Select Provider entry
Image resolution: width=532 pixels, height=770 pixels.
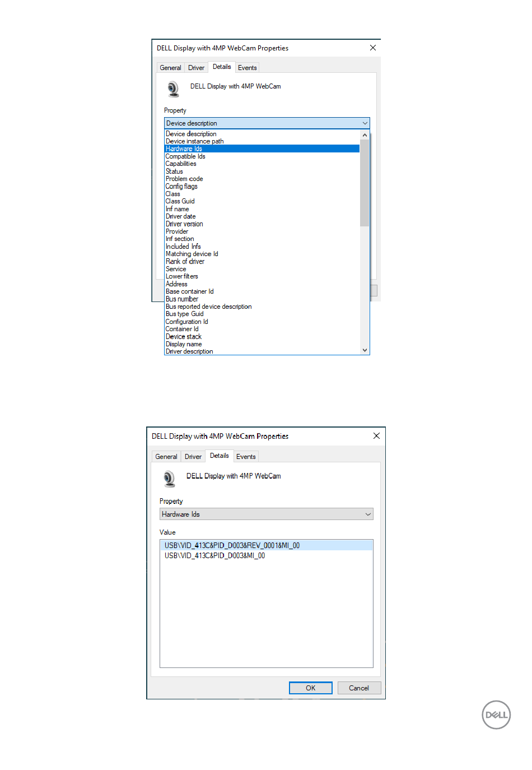click(x=262, y=231)
